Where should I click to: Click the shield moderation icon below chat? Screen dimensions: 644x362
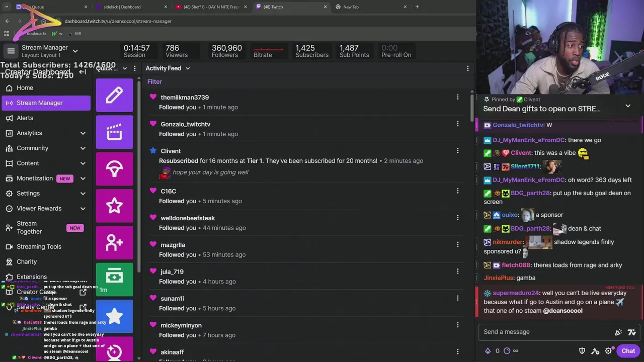(x=582, y=351)
